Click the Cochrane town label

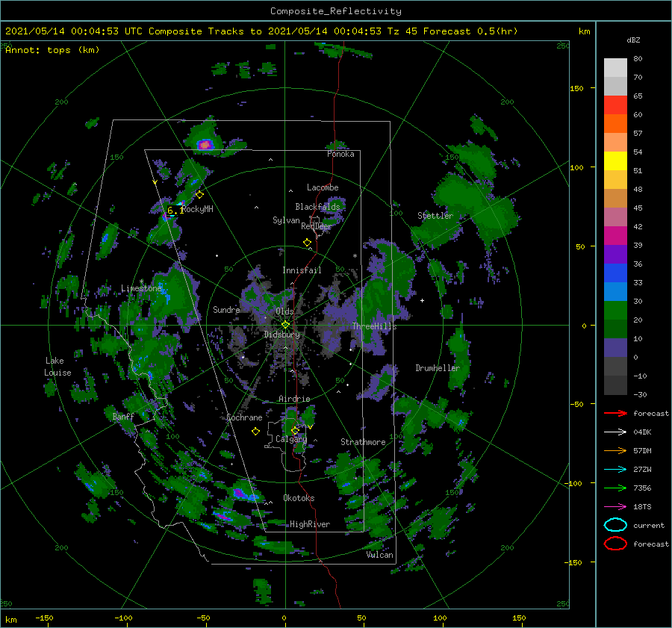pos(244,417)
